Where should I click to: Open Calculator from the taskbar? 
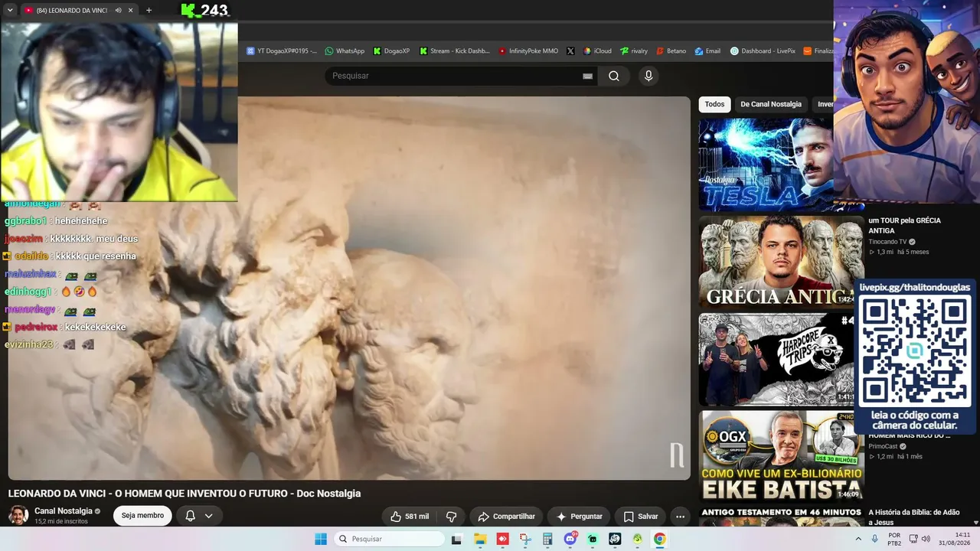pos(547,539)
